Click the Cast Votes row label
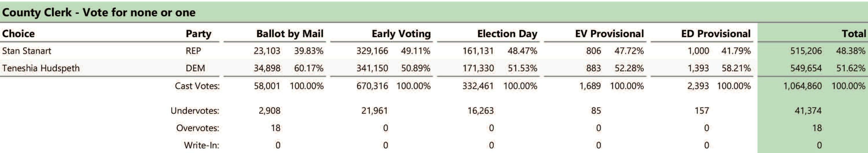Viewport: 868px width, 153px height. pos(197,86)
